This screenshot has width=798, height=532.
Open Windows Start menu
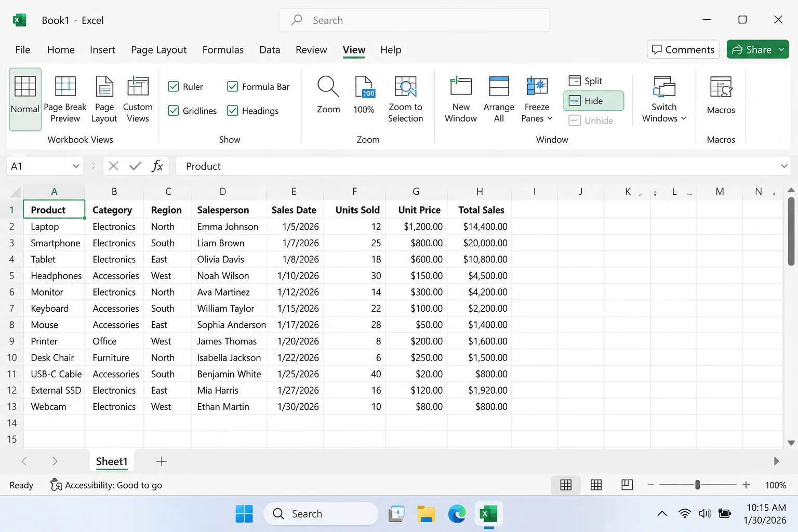point(244,514)
